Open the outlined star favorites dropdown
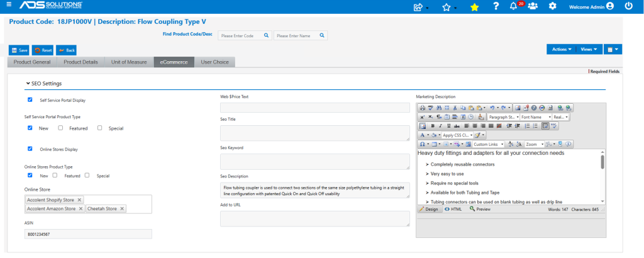The height and width of the screenshot is (258, 644). 449,7
